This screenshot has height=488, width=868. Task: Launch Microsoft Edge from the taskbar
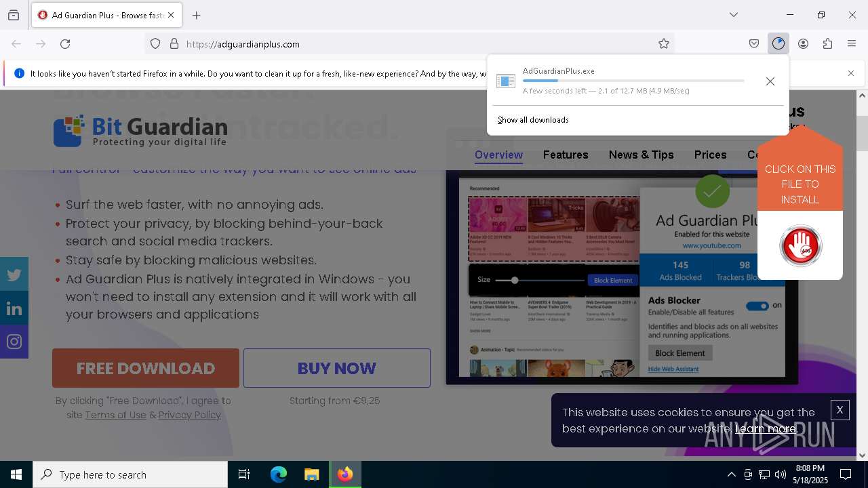coord(279,474)
